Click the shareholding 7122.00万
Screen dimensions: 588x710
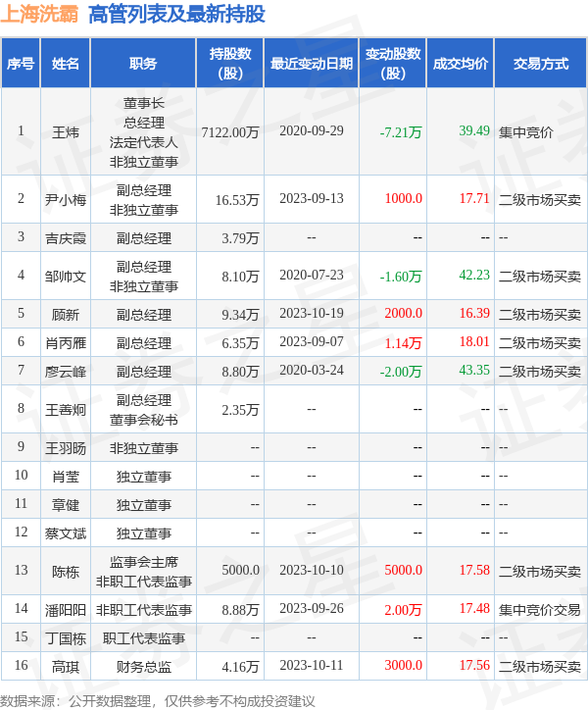[x=230, y=132]
